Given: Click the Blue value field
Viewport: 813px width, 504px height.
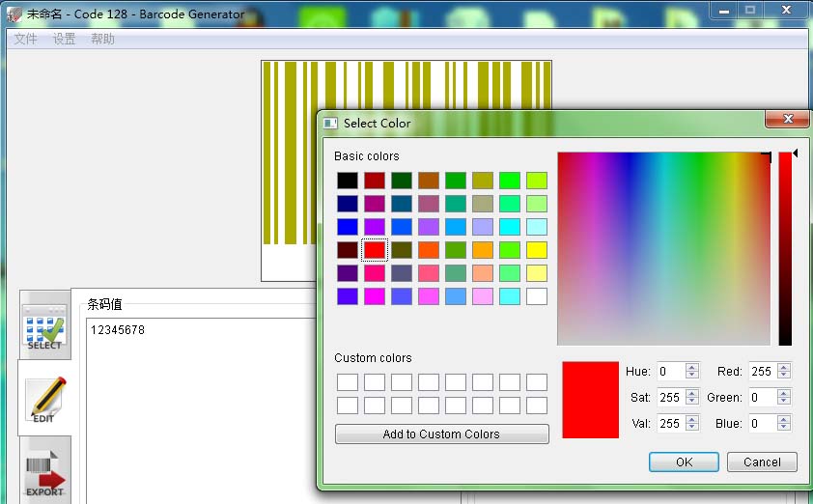Looking at the screenshot, I should (763, 423).
